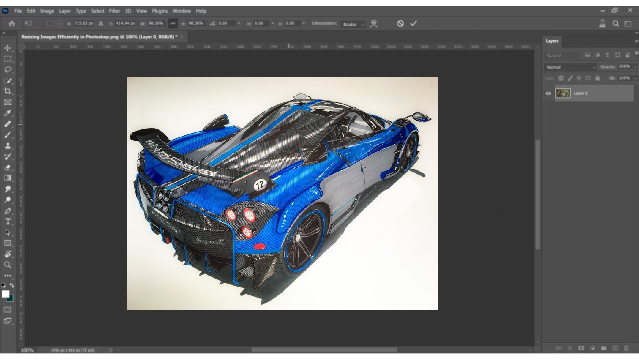This screenshot has height=360, width=639.
Task: Toggle lock all for the layer
Action: (x=597, y=78)
